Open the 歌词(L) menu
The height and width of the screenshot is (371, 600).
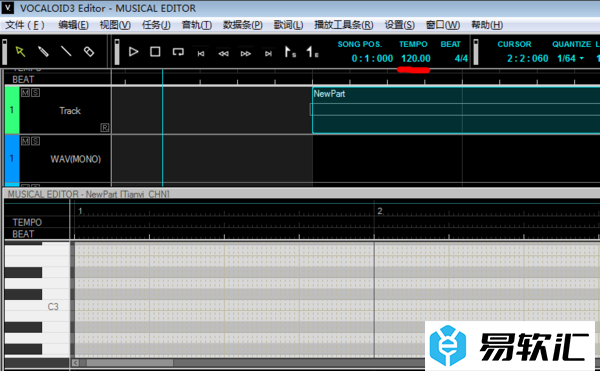pos(288,25)
